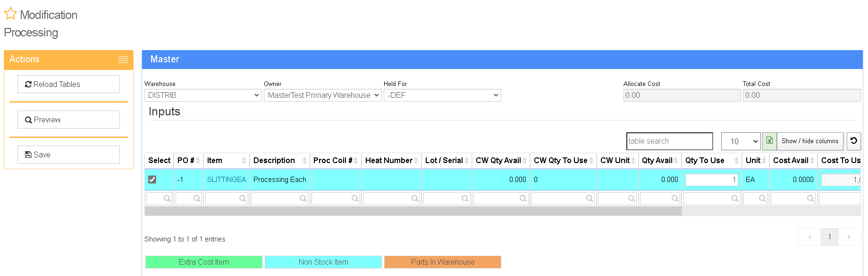Sort by Qty Avail column

[x=660, y=160]
